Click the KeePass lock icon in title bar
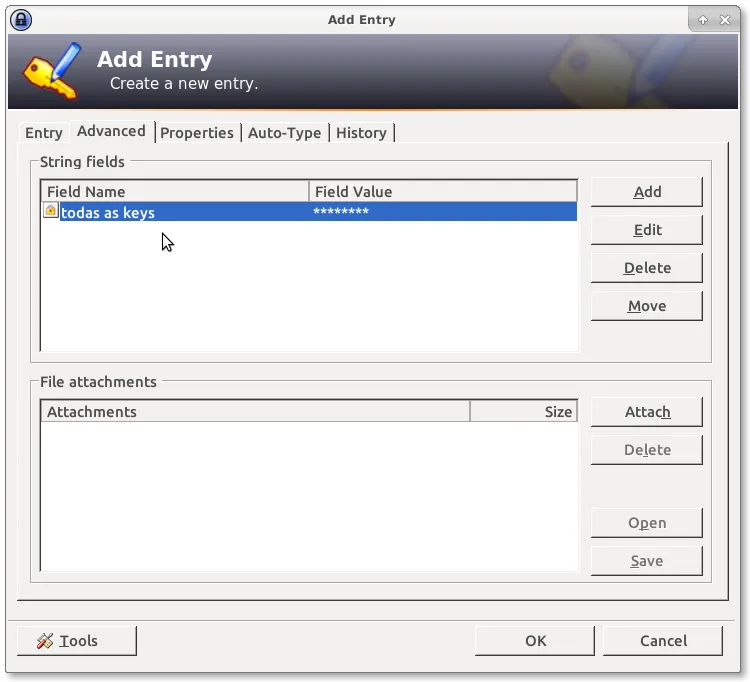The width and height of the screenshot is (750, 682). pyautogui.click(x=21, y=20)
